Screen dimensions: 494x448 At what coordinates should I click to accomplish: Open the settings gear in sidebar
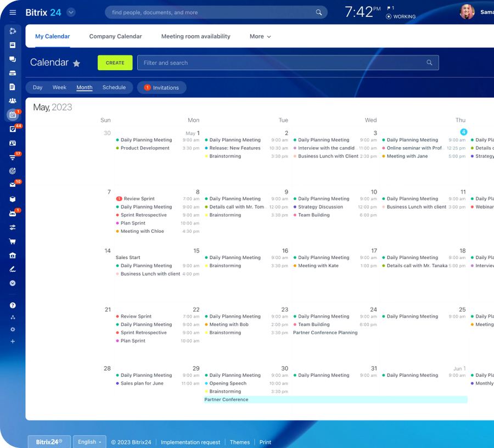pos(13,329)
